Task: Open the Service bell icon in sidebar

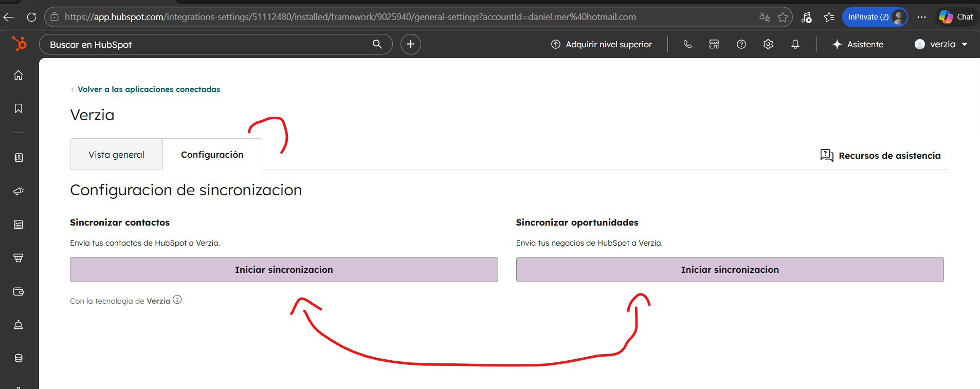Action: 19,325
